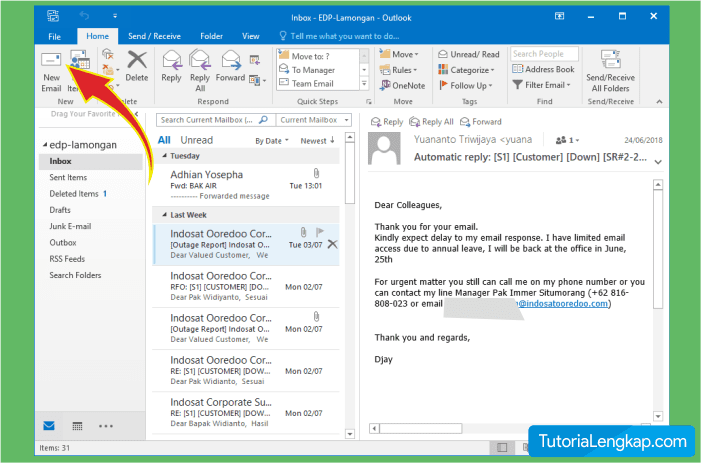Image resolution: width=701 pixels, height=463 pixels.
Task: Switch to the Send / Receive tab
Action: pyautogui.click(x=154, y=36)
